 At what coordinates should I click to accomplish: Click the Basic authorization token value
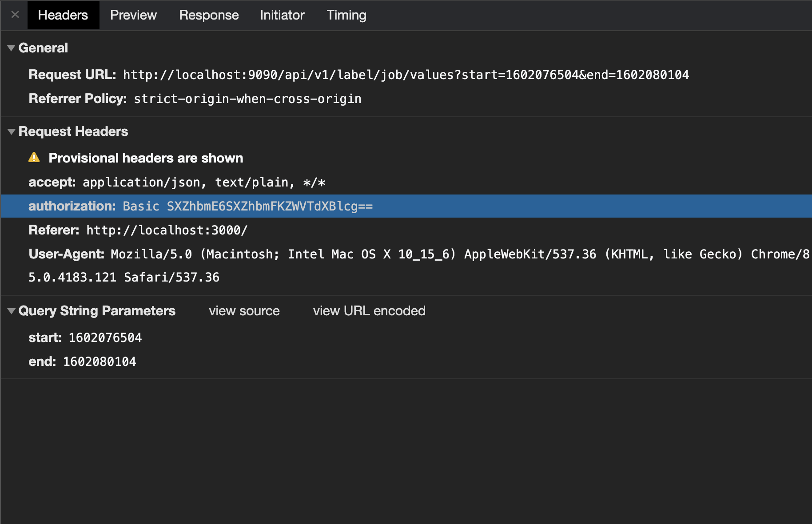[x=248, y=206]
